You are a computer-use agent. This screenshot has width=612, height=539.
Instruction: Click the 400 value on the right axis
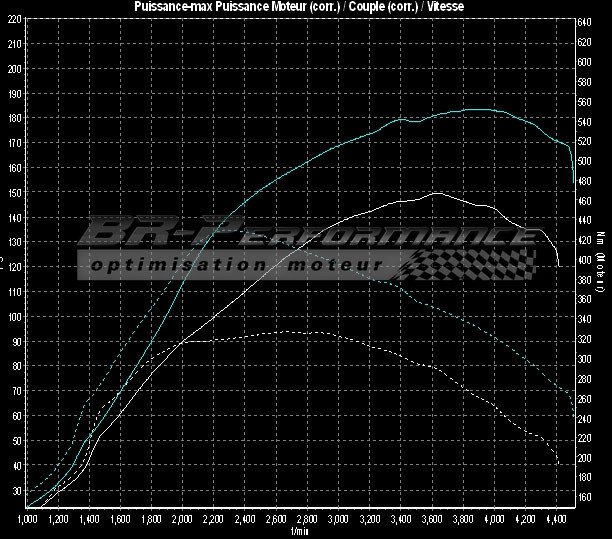(585, 260)
